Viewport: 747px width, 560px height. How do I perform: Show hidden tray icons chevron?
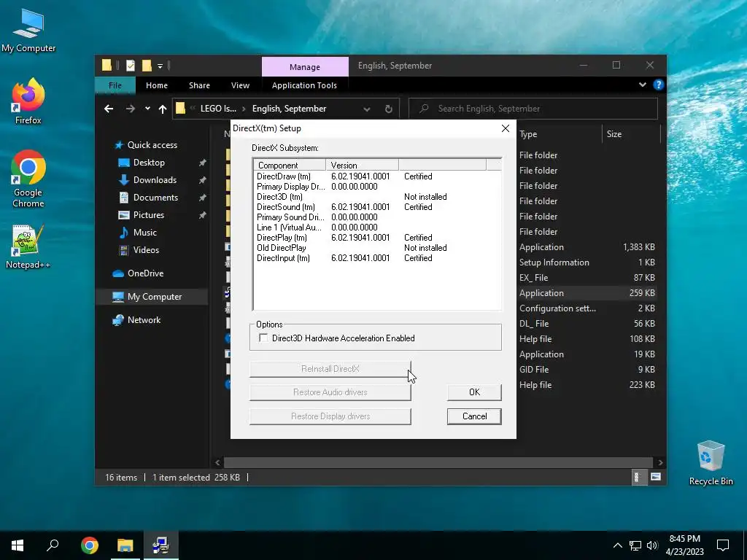(617, 545)
